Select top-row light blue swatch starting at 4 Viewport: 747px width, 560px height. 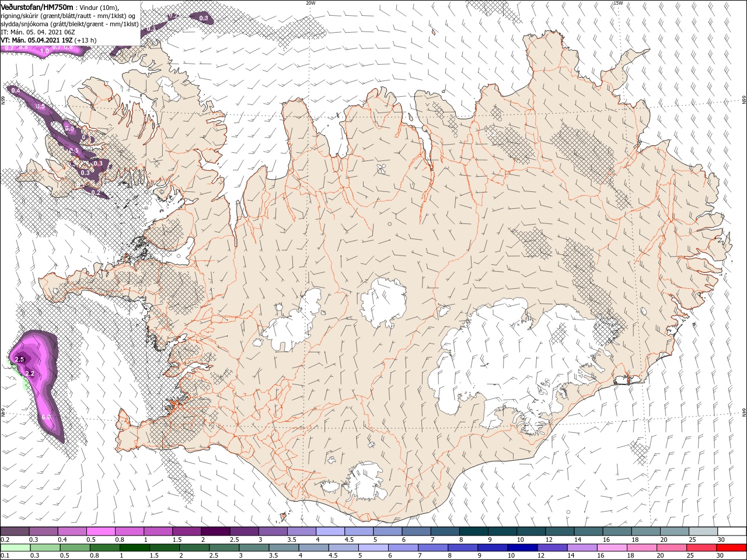coord(330,531)
